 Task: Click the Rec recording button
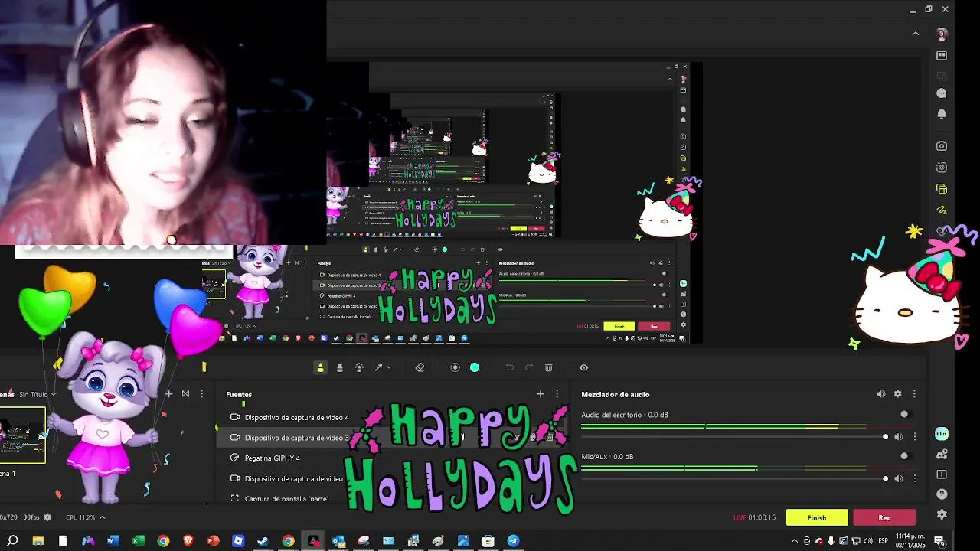pos(884,517)
